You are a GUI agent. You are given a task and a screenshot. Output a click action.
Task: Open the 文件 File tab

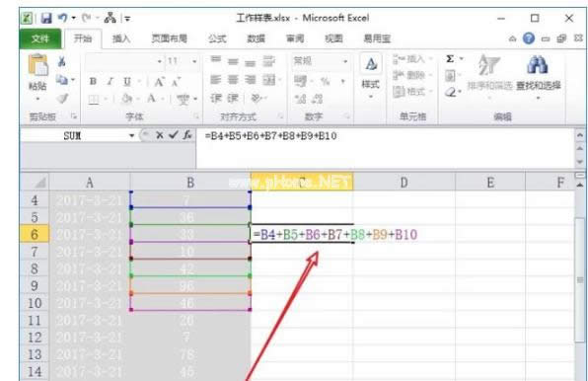(x=40, y=38)
